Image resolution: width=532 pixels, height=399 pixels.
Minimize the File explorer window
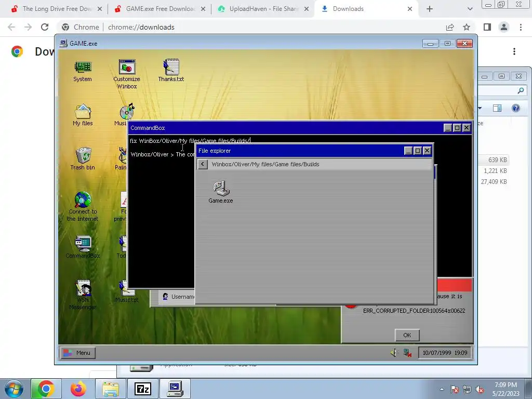coord(408,151)
